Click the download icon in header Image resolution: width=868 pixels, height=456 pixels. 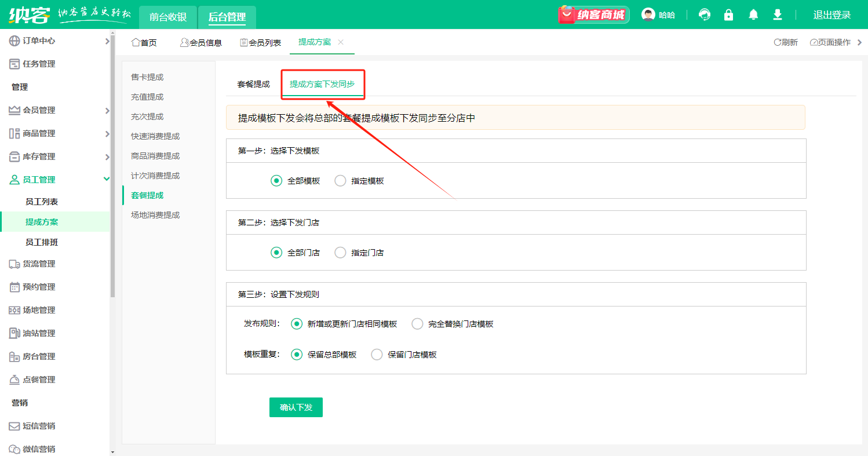coord(778,15)
